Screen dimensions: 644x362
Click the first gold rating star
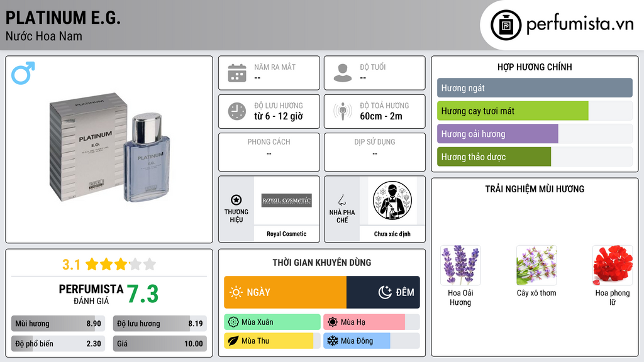point(92,264)
